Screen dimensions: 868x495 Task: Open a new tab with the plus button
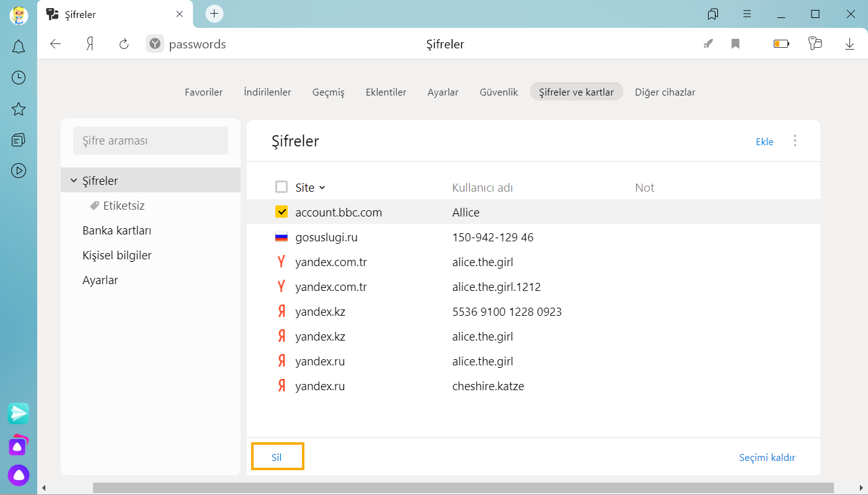pyautogui.click(x=215, y=13)
